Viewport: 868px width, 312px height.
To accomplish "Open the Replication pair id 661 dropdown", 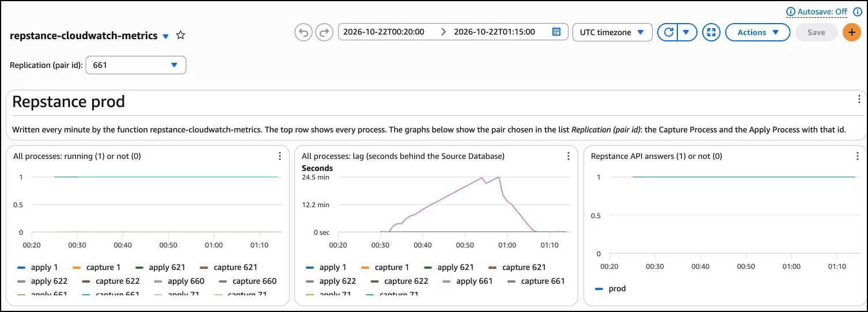I will pyautogui.click(x=136, y=65).
